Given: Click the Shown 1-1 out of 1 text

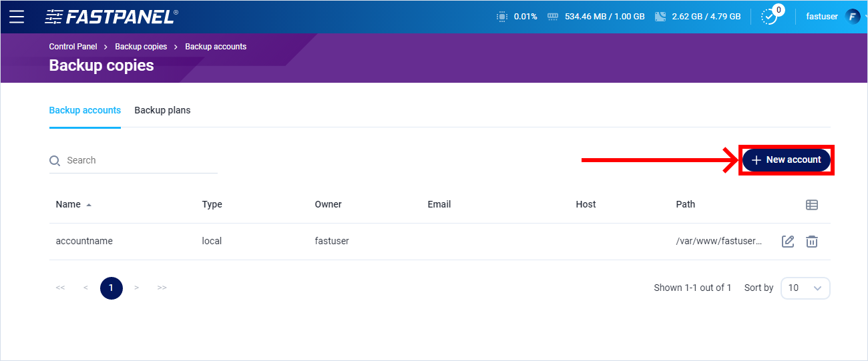Looking at the screenshot, I should pyautogui.click(x=692, y=288).
